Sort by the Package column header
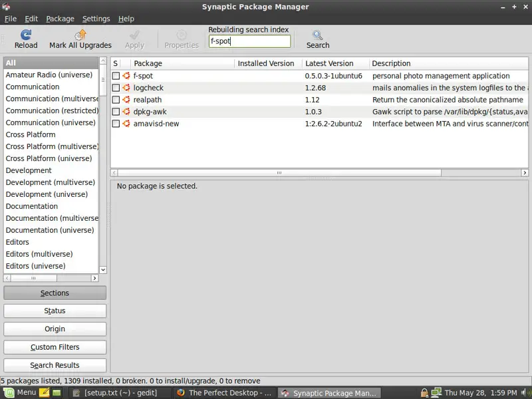The width and height of the screenshot is (532, 399). point(182,63)
